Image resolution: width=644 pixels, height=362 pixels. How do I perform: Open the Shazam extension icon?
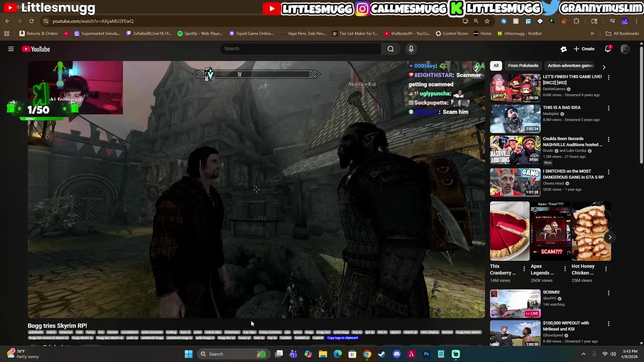504,21
